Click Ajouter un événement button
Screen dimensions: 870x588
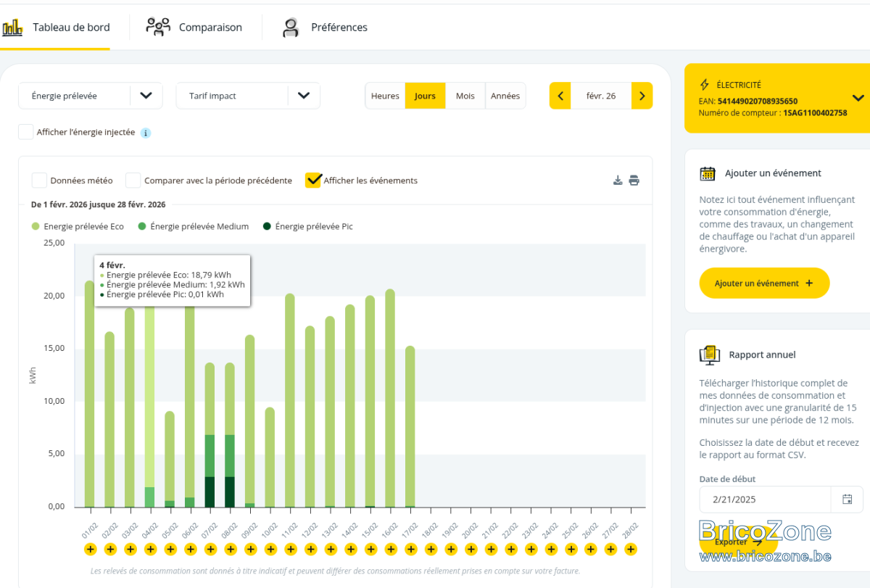764,283
